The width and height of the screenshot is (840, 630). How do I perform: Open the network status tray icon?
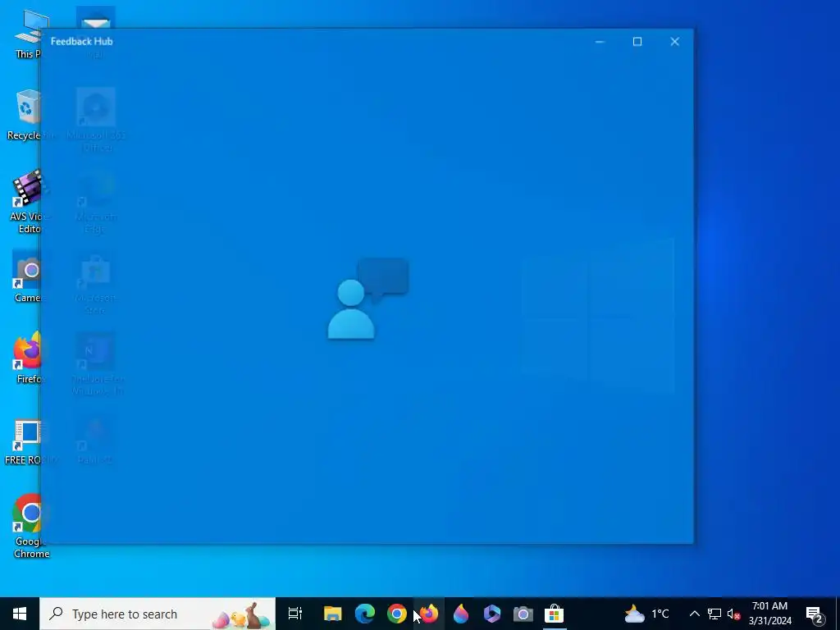714,614
